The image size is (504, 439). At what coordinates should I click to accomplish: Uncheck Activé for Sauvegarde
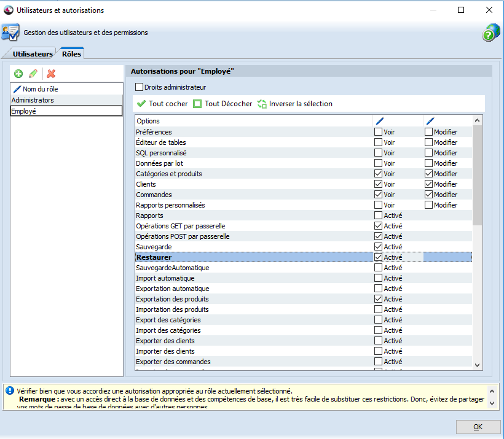379,247
